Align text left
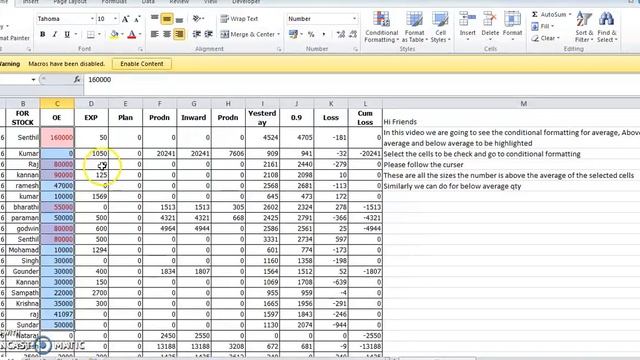Screen dimensions: 640x360 pos(154,34)
